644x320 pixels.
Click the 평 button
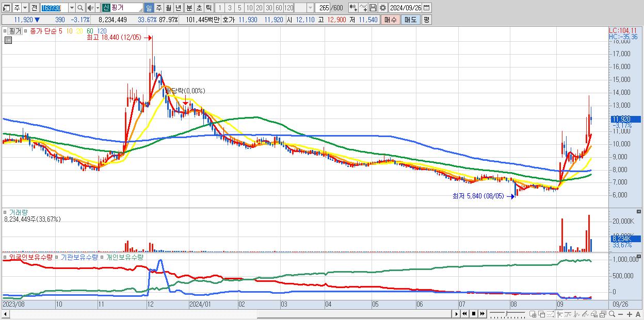point(426,20)
